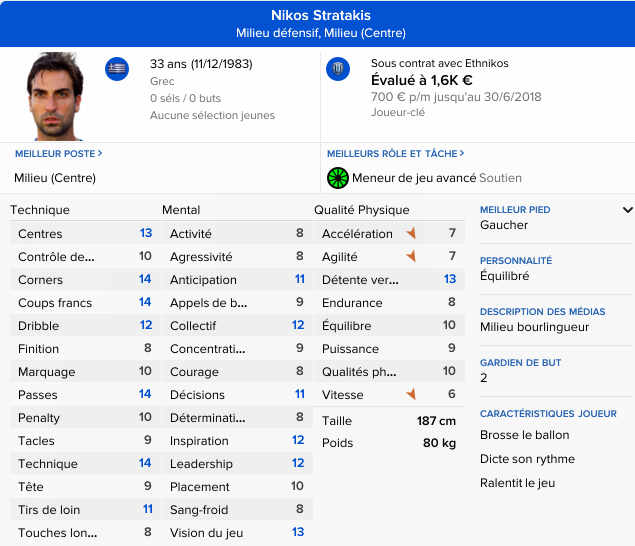635x546 pixels.
Task: Click the green playmaker role icon
Action: (x=338, y=178)
